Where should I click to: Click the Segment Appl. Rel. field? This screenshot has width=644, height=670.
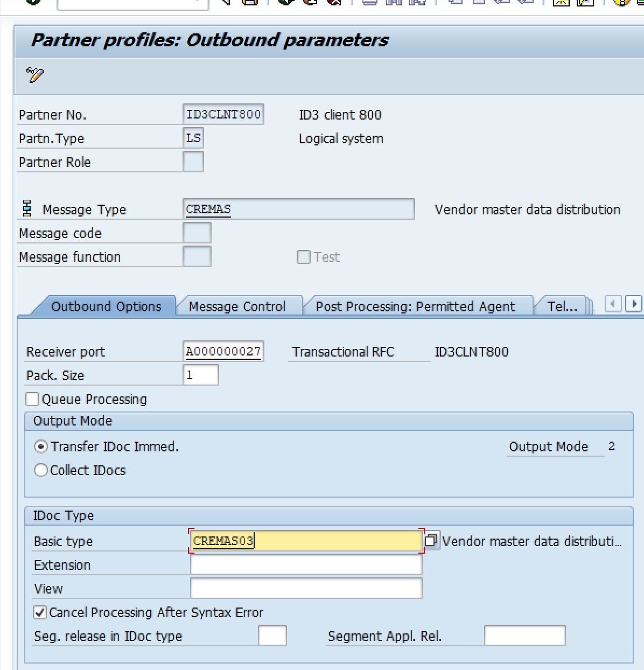click(x=524, y=636)
